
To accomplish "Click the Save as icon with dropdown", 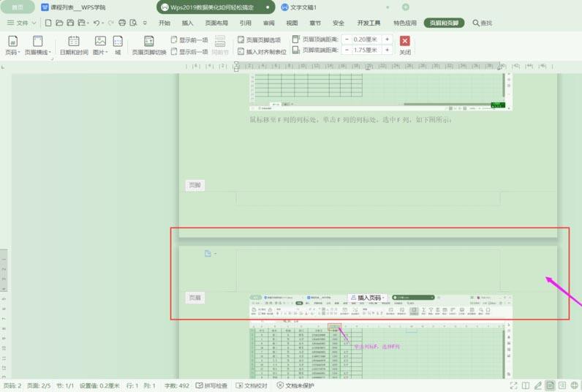I will (83, 23).
